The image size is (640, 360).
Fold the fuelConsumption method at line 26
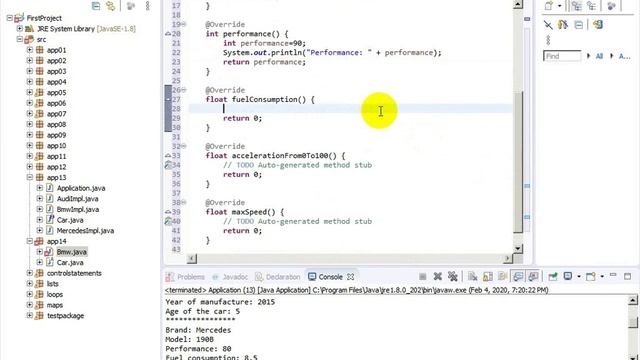(184, 90)
